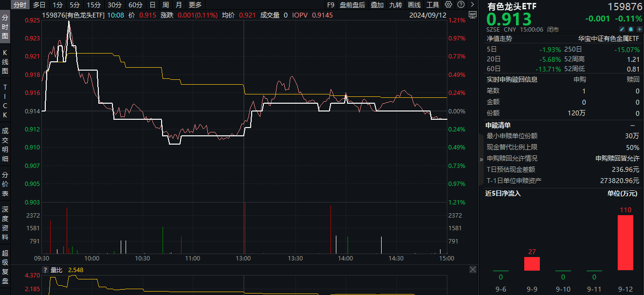Click the 9-12 inflow bar showing 110
644x295 pixels.
pyautogui.click(x=625, y=243)
